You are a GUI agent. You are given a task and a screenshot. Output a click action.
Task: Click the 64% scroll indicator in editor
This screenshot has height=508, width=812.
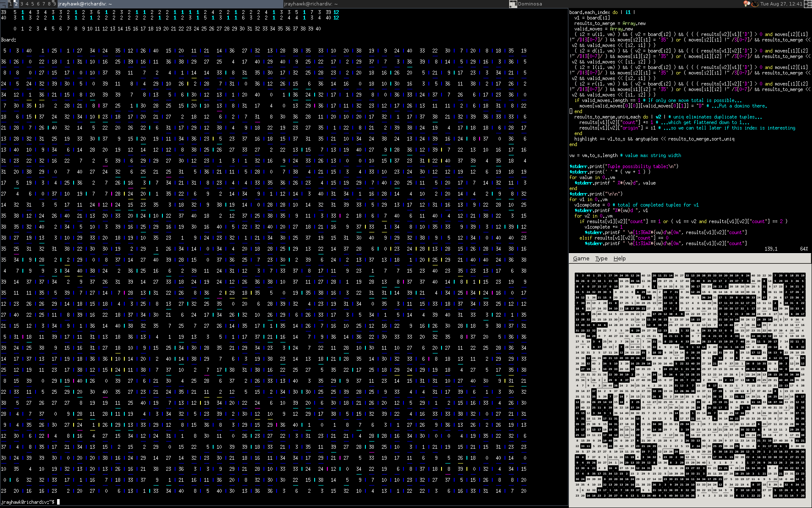click(x=804, y=249)
